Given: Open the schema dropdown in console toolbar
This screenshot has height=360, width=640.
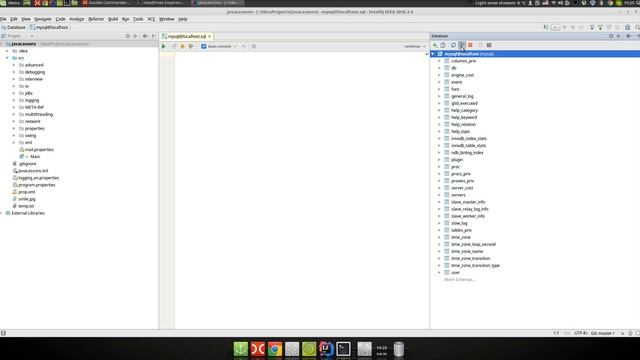Looking at the screenshot, I should (414, 47).
